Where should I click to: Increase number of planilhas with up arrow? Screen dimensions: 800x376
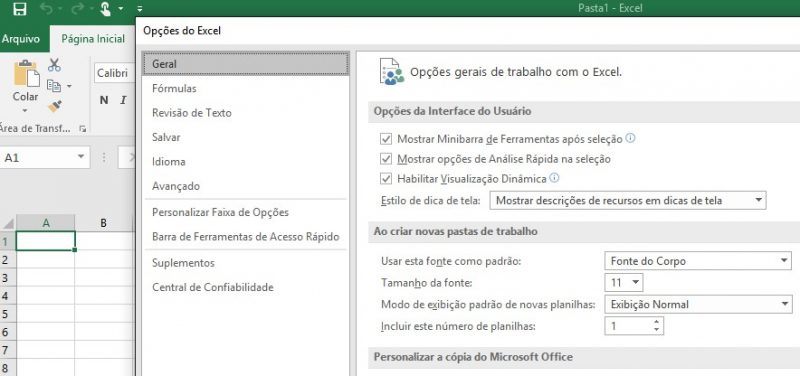click(657, 321)
